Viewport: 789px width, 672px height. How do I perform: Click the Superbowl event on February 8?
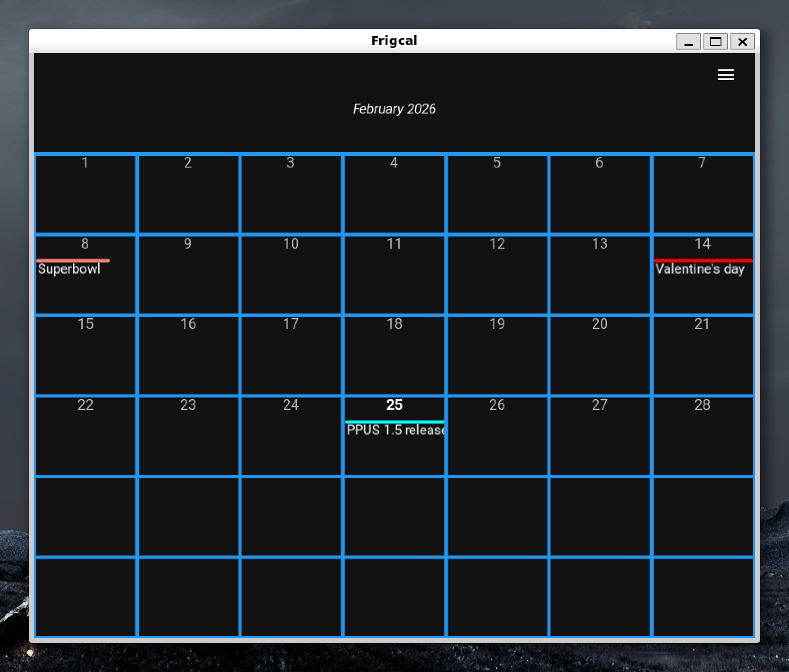pyautogui.click(x=69, y=269)
